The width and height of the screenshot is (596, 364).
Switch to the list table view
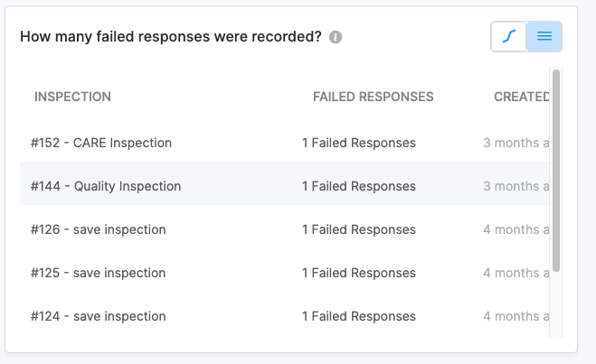tap(544, 37)
